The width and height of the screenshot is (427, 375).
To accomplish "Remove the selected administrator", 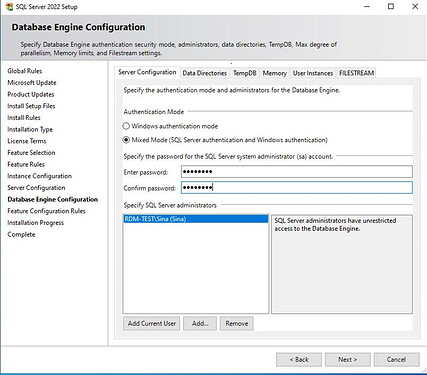I will [237, 324].
